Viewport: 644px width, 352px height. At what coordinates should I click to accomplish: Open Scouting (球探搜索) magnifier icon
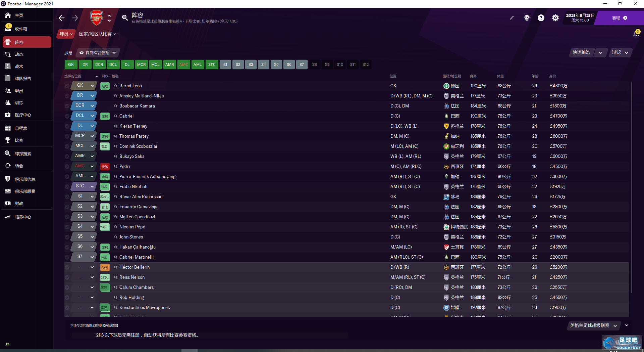[8, 153]
